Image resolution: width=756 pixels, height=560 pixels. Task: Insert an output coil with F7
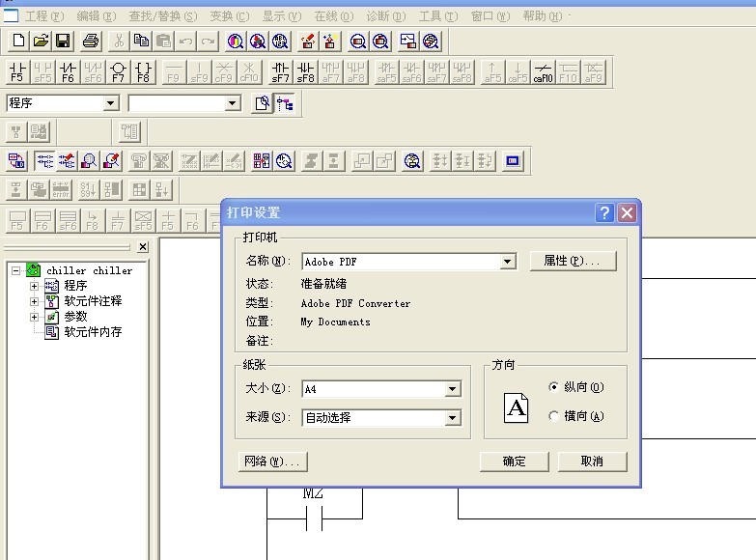[118, 71]
